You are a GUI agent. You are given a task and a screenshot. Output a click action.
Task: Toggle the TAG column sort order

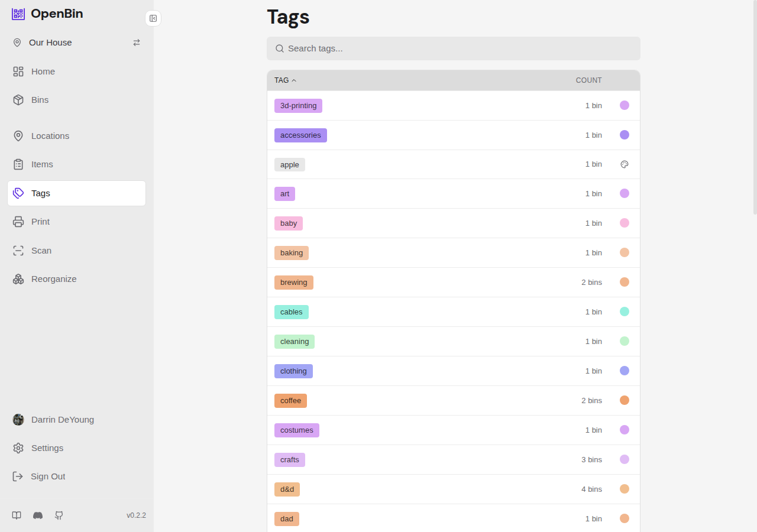coord(284,80)
